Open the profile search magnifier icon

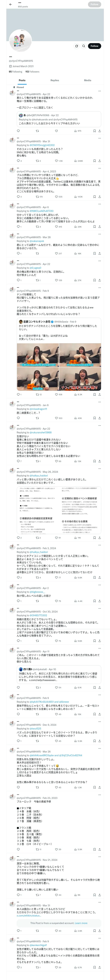click(84, 46)
